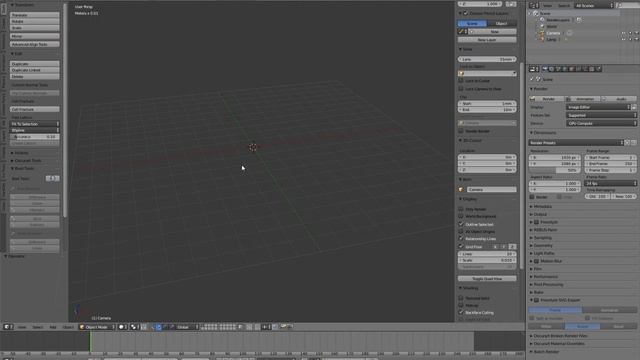Disable Relationship Lines checkbox
This screenshot has width=640, height=360.
coord(461,238)
